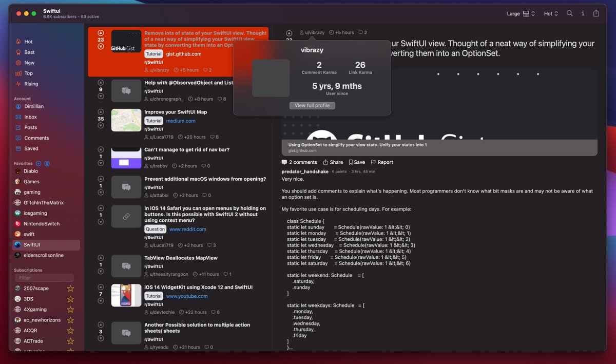Image resolution: width=616 pixels, height=364 pixels.
Task: Open the www.youtube.com link on the WidgetKit post
Action: (187, 296)
